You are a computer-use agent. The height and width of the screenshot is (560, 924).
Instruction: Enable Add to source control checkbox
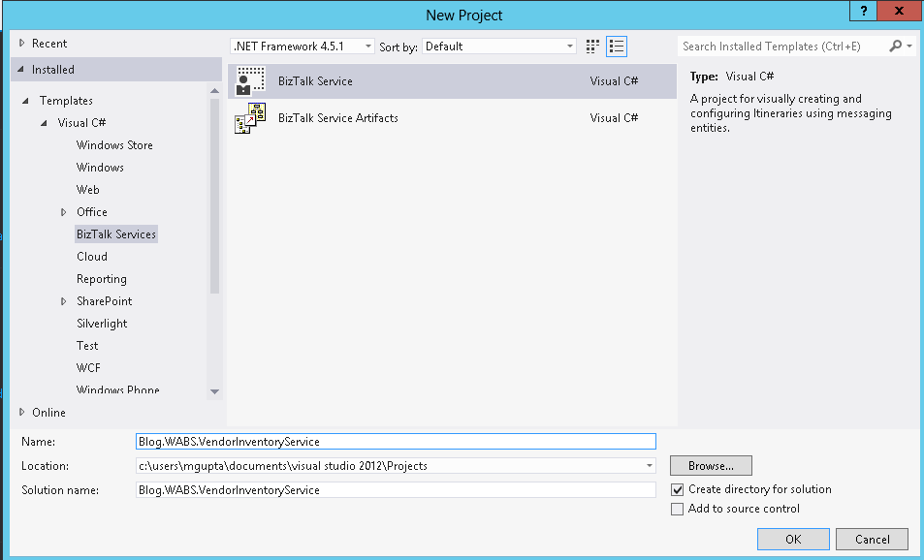click(677, 509)
